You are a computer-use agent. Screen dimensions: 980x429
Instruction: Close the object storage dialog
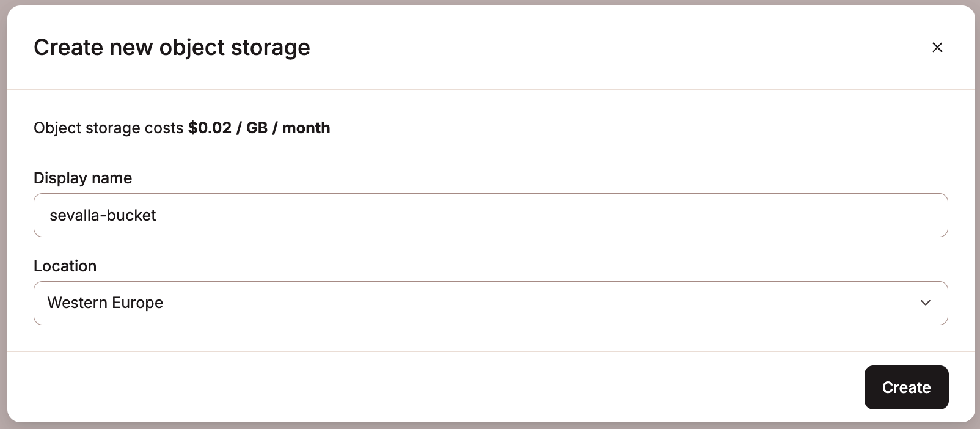937,47
